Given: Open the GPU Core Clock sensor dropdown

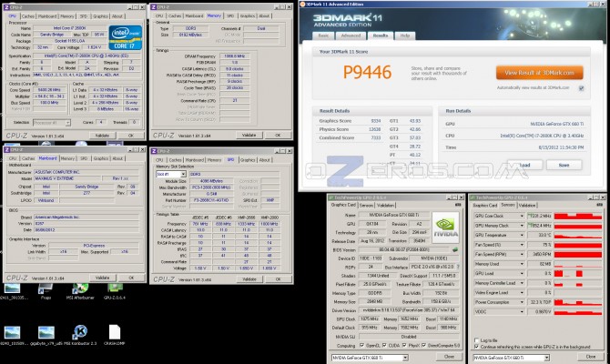Looking at the screenshot, I should [x=522, y=216].
